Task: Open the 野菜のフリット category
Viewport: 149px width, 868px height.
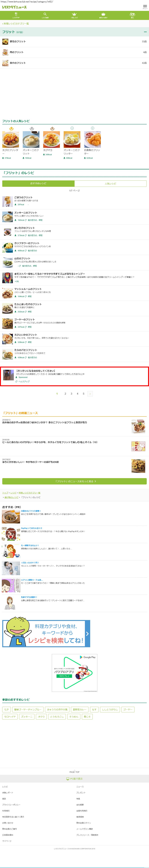Action: coord(74,41)
